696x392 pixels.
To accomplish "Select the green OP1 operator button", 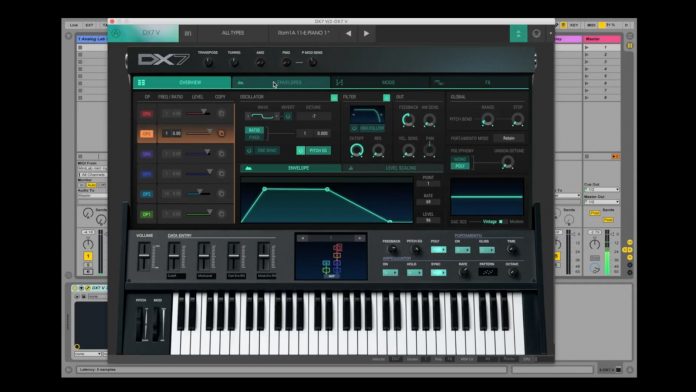I will click(147, 214).
